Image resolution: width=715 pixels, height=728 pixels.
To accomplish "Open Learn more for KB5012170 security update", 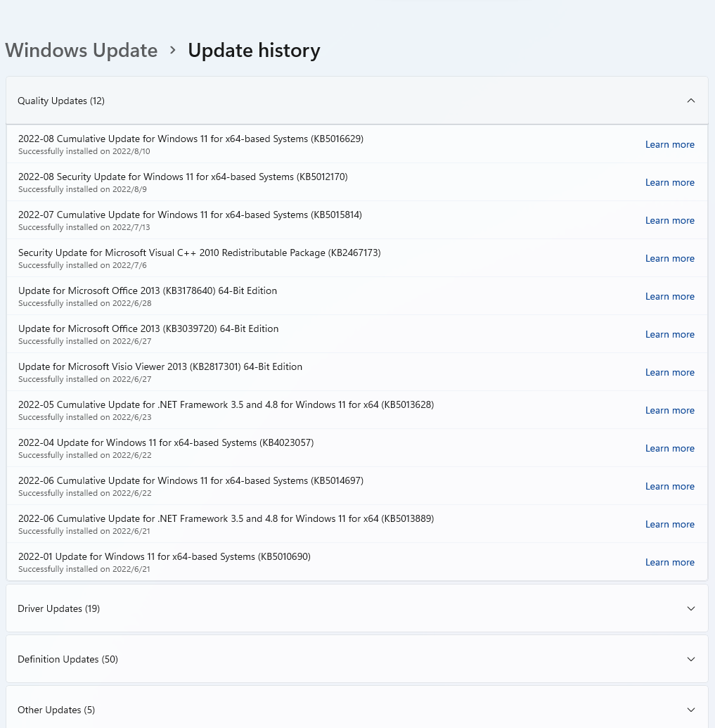I will 669,182.
